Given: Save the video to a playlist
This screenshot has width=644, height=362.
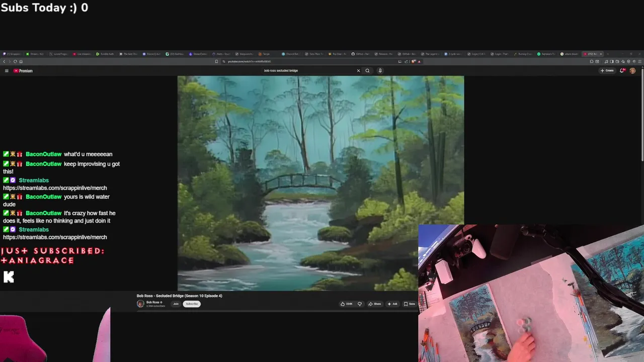Looking at the screenshot, I should 409,304.
